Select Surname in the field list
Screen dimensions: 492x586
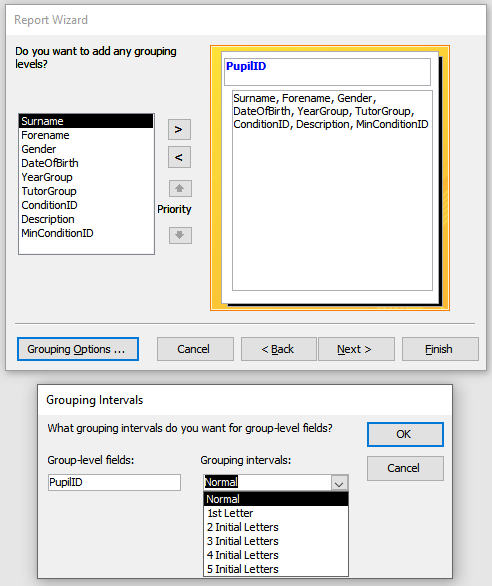(86, 121)
